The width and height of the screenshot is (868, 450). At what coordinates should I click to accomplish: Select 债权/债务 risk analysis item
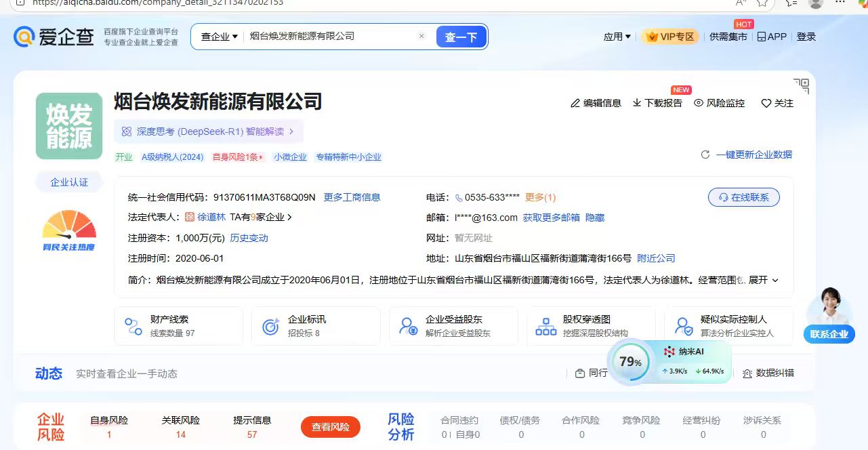(x=520, y=428)
